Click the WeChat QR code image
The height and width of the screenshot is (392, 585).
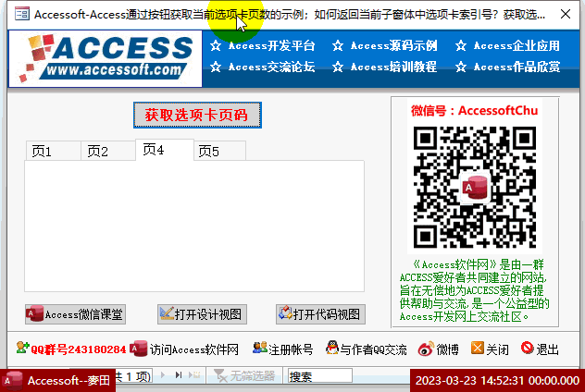[x=475, y=187]
